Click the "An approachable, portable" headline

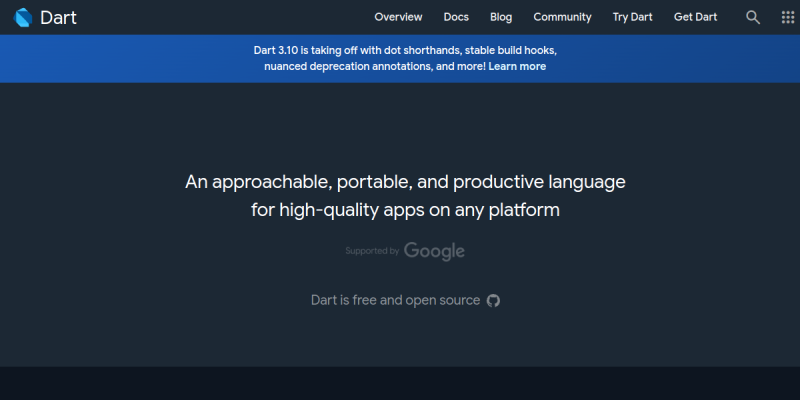tap(405, 182)
